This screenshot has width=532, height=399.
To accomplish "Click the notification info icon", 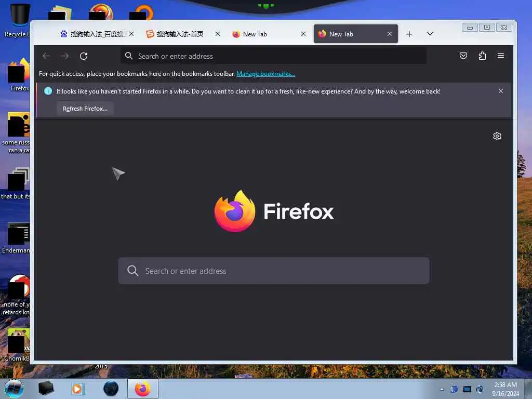I will pyautogui.click(x=48, y=91).
